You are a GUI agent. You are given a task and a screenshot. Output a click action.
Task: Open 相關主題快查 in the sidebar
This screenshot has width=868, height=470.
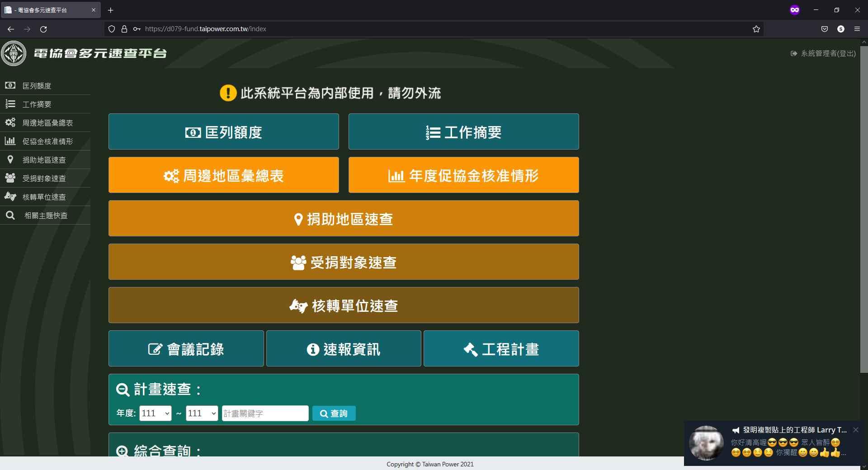click(45, 215)
